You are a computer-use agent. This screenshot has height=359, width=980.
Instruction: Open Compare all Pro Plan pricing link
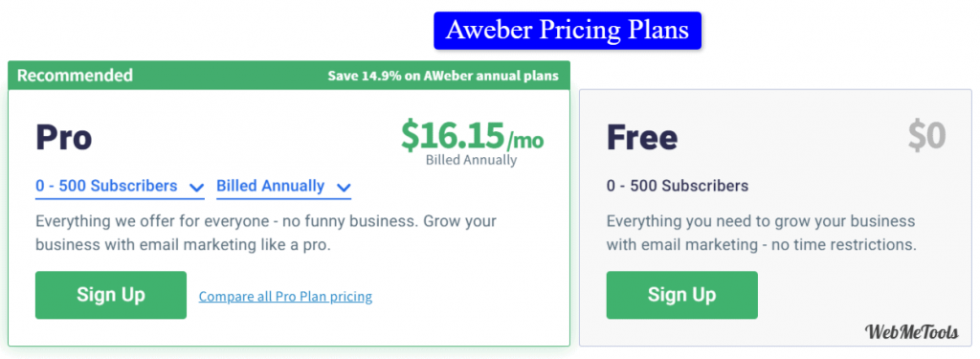click(x=285, y=297)
